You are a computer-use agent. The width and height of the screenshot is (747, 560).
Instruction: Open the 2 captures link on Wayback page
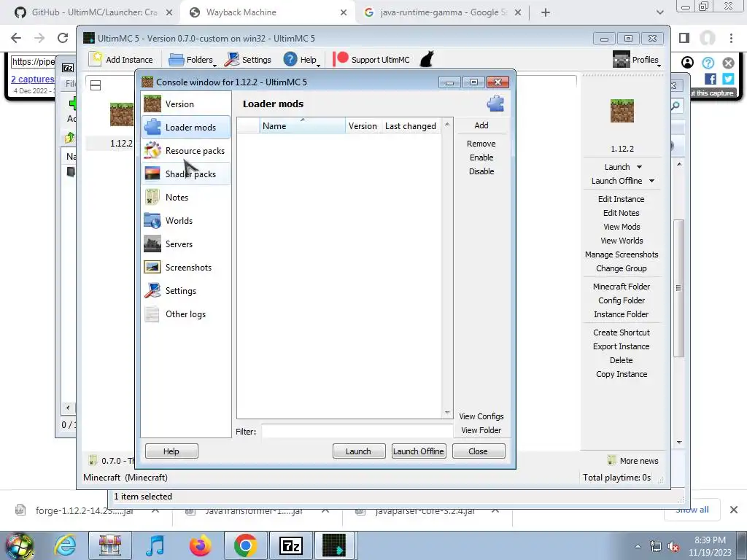[32, 79]
